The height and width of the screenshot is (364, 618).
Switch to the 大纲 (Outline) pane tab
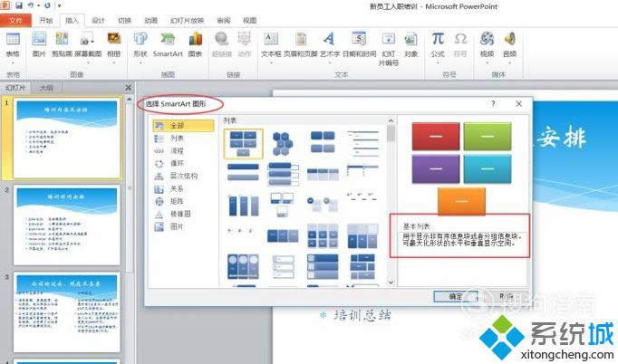click(46, 88)
